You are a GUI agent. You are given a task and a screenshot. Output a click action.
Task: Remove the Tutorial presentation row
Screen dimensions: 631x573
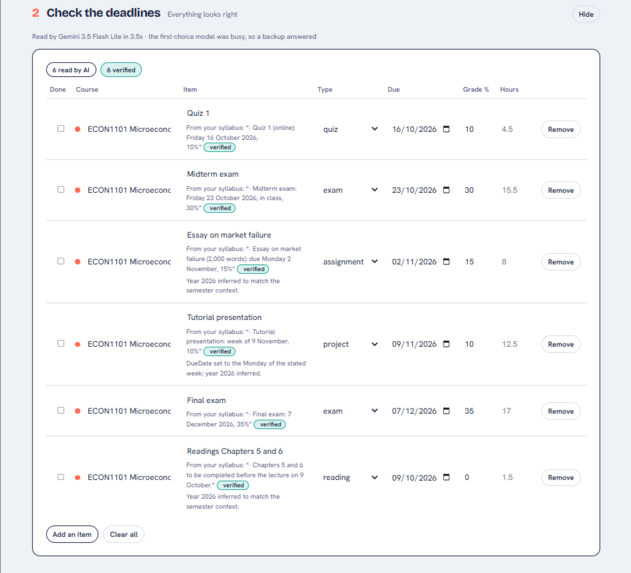(x=561, y=344)
